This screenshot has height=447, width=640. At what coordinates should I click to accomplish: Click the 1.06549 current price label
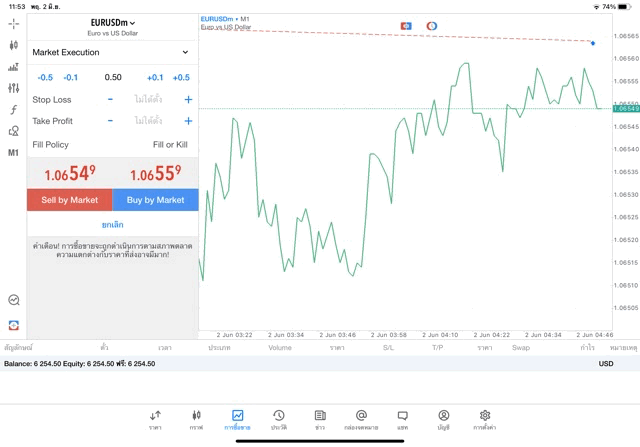point(626,109)
